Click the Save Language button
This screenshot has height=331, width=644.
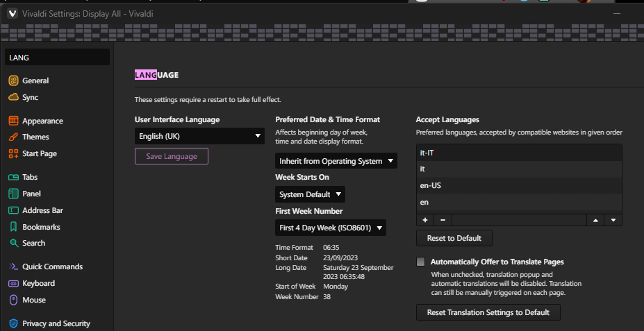[x=172, y=156]
